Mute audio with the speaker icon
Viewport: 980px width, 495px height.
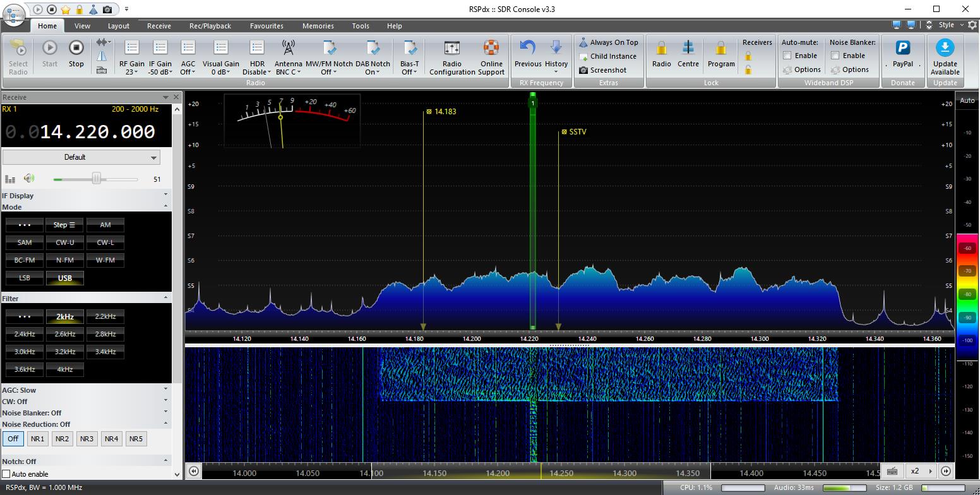click(29, 179)
